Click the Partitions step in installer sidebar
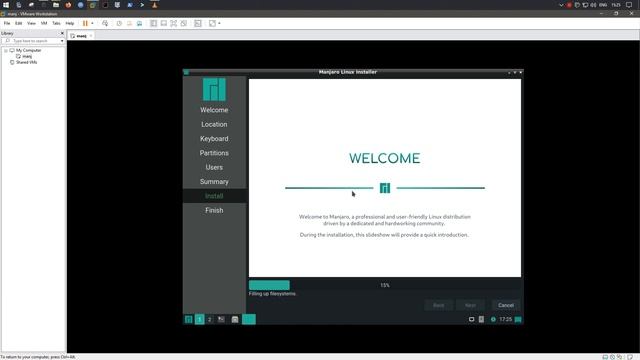 coord(214,153)
